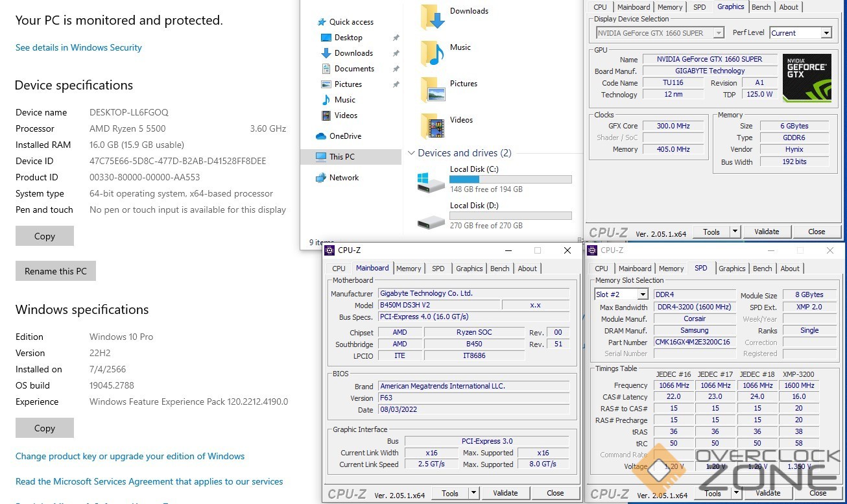Select the Local Disk (D:) drive icon
Viewport: 847px width, 504px height.
pos(431,219)
